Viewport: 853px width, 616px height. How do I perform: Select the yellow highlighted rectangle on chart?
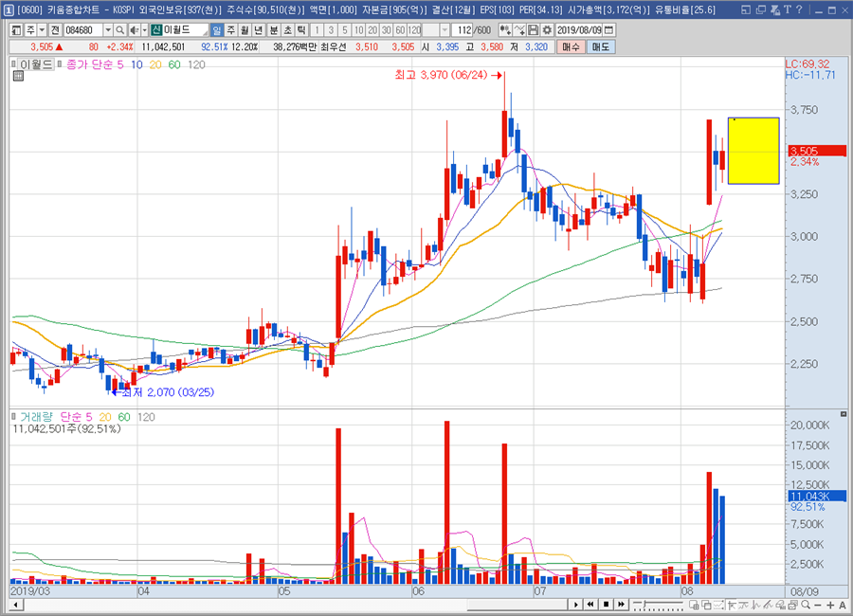coord(753,151)
